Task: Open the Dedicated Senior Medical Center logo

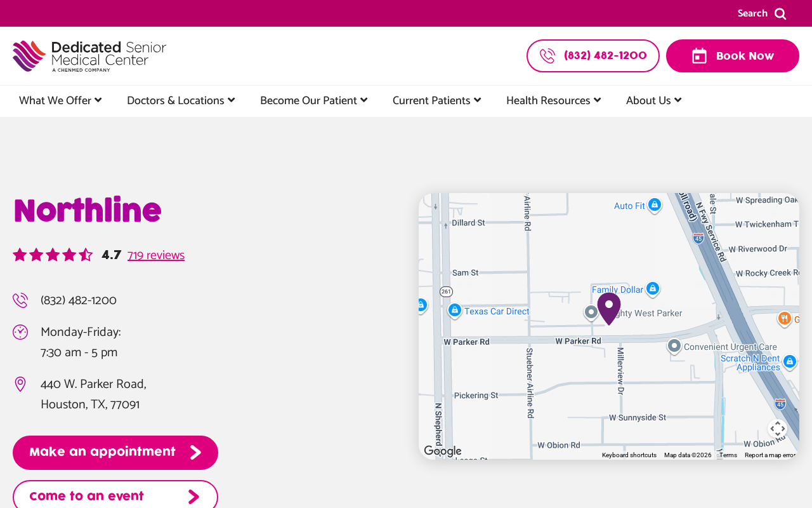Action: point(89,56)
